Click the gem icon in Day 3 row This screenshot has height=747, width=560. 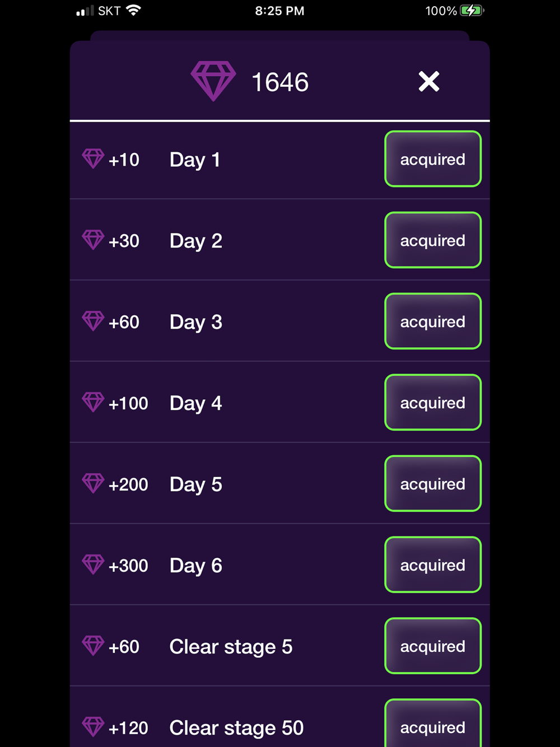tap(93, 321)
